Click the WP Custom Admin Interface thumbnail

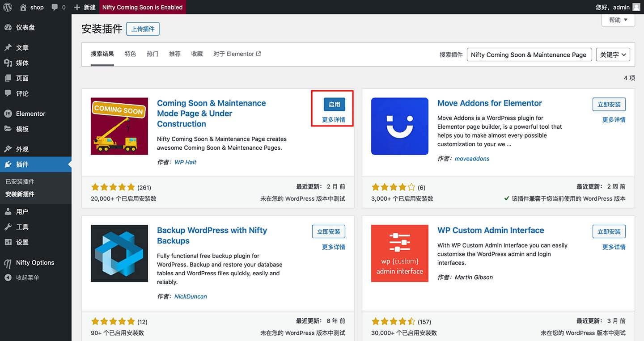pyautogui.click(x=400, y=253)
